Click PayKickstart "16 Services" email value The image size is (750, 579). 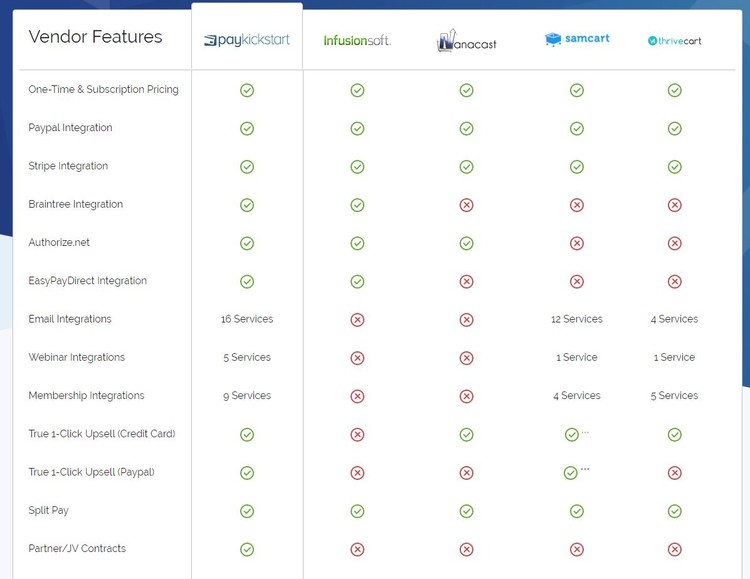tap(247, 319)
